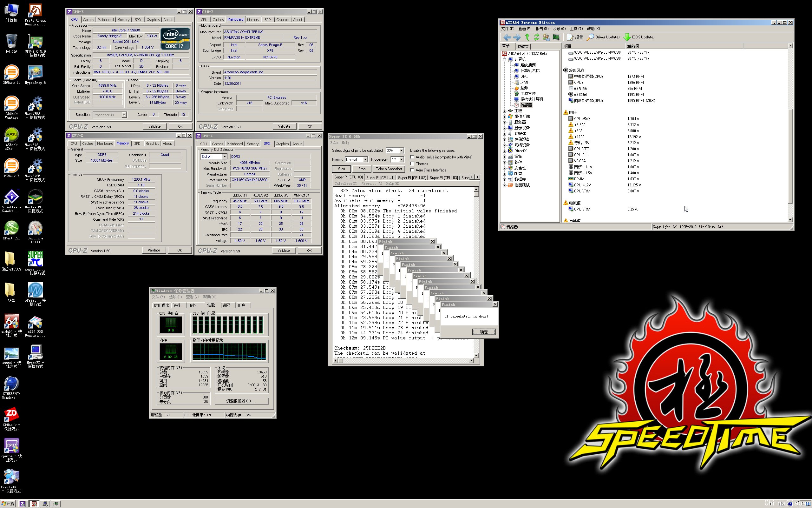The width and height of the screenshot is (812, 508).
Task: Open the ASRock eXtreme tuner desktop icon
Action: [11, 139]
